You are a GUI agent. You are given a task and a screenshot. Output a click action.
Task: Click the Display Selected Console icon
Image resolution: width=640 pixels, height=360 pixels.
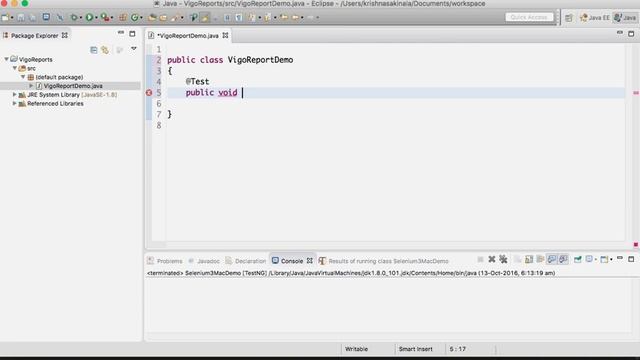pyautogui.click(x=589, y=259)
